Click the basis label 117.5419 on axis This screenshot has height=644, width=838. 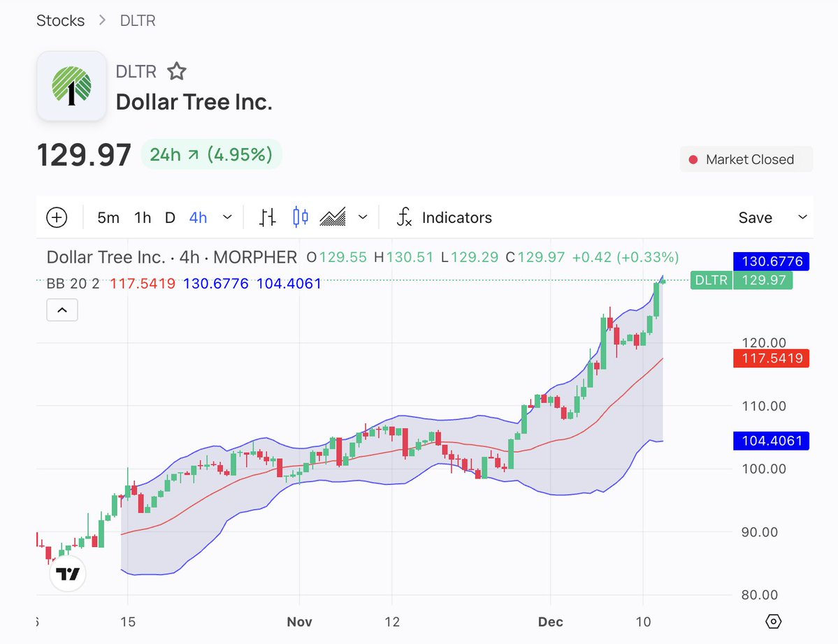pos(771,358)
